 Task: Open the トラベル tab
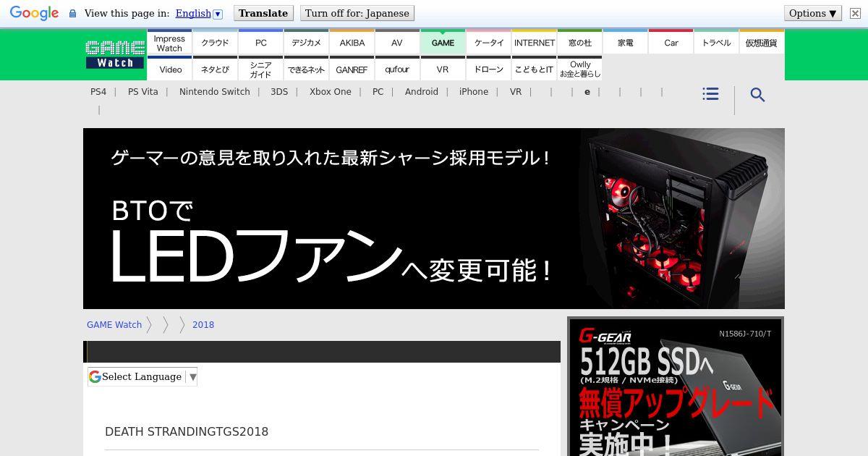[x=716, y=43]
